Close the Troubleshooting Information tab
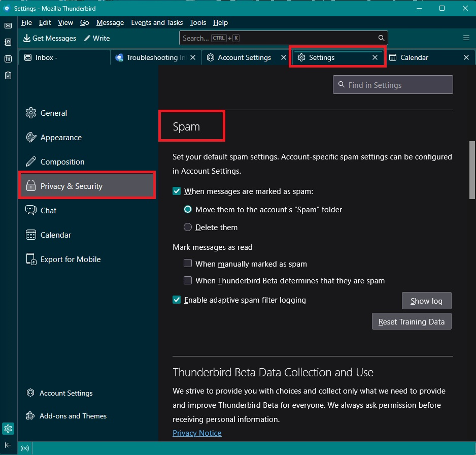Image resolution: width=476 pixels, height=455 pixels. click(x=193, y=57)
